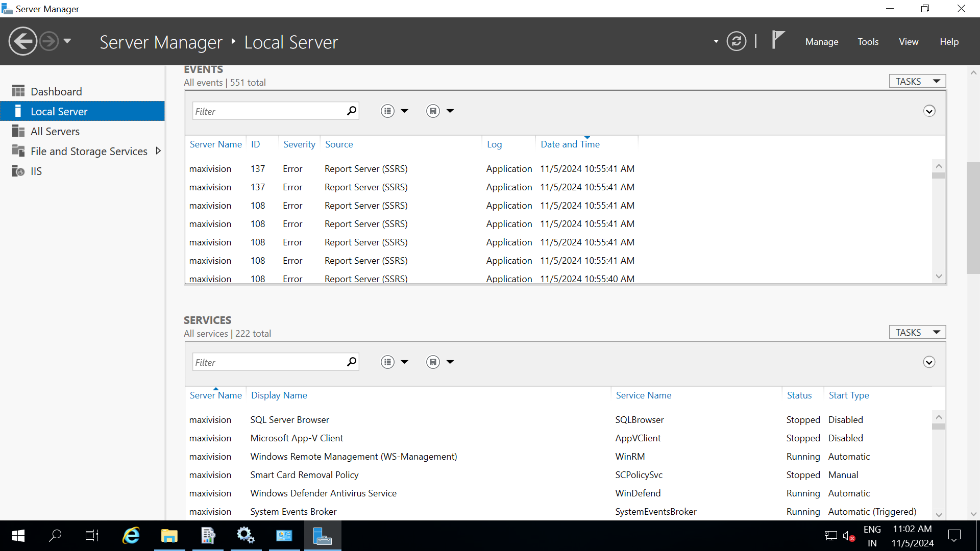Open Services list options dropdown arrow
The width and height of the screenshot is (980, 551).
[x=405, y=362]
